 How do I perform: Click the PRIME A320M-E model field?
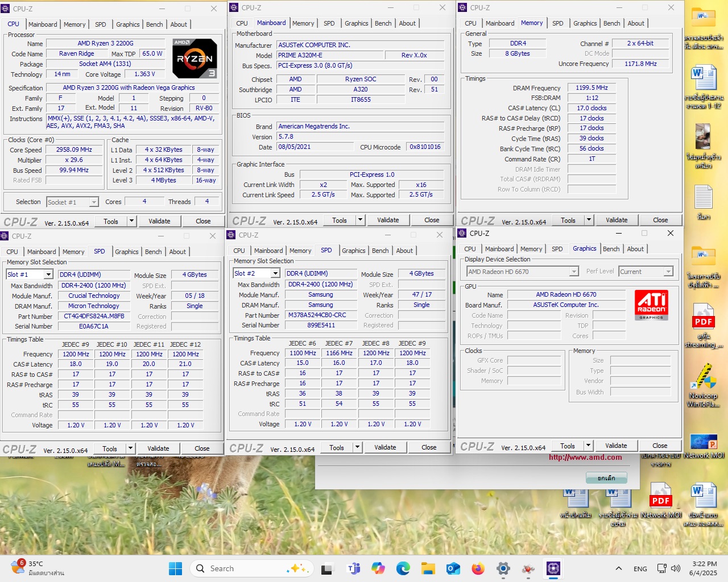coord(330,55)
